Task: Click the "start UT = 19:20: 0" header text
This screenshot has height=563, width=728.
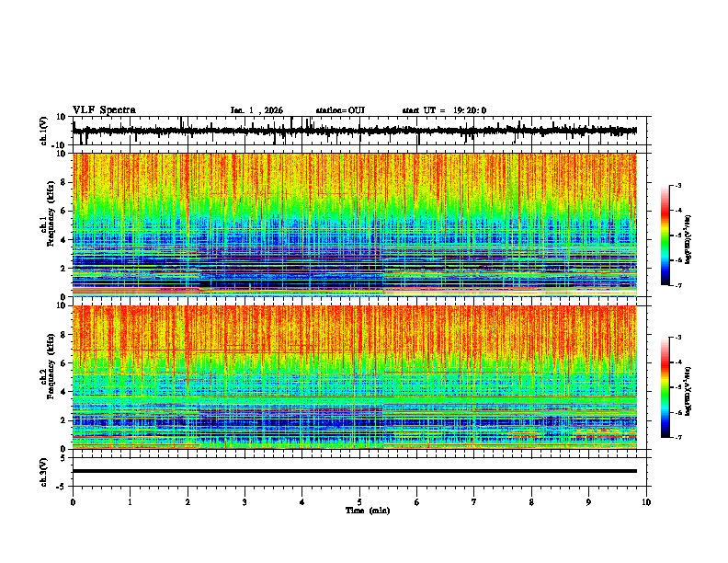Action: click(x=444, y=110)
